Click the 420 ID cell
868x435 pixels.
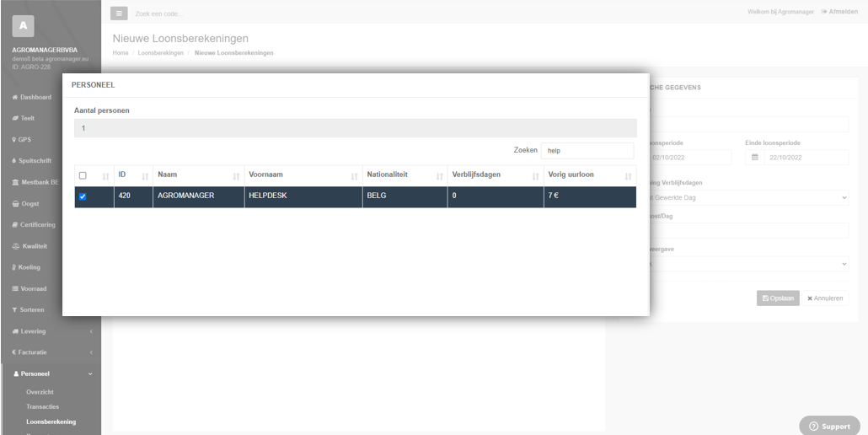click(x=133, y=196)
